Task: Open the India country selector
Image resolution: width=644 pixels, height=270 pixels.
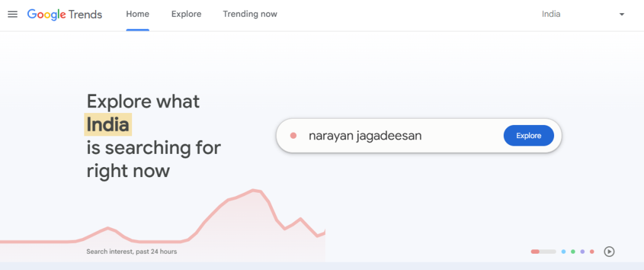Action: coord(583,14)
